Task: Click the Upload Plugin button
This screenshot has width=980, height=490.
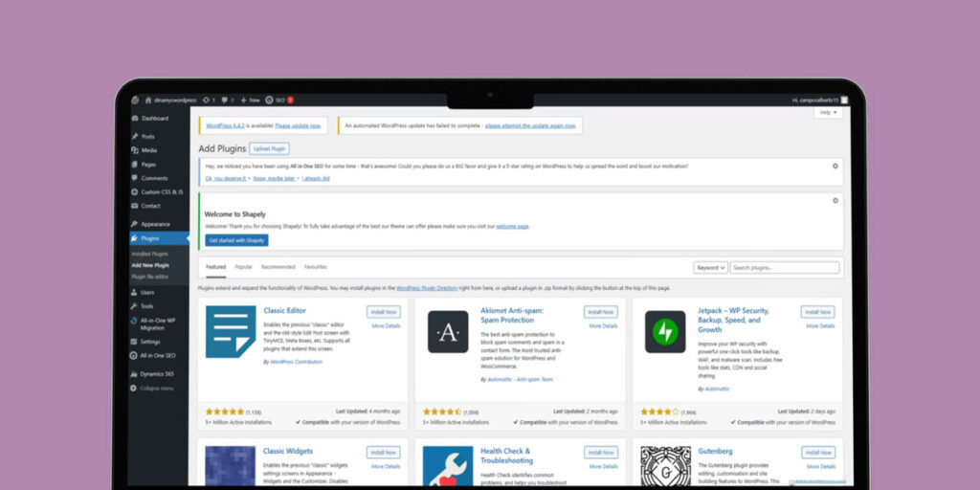Action: [x=269, y=148]
